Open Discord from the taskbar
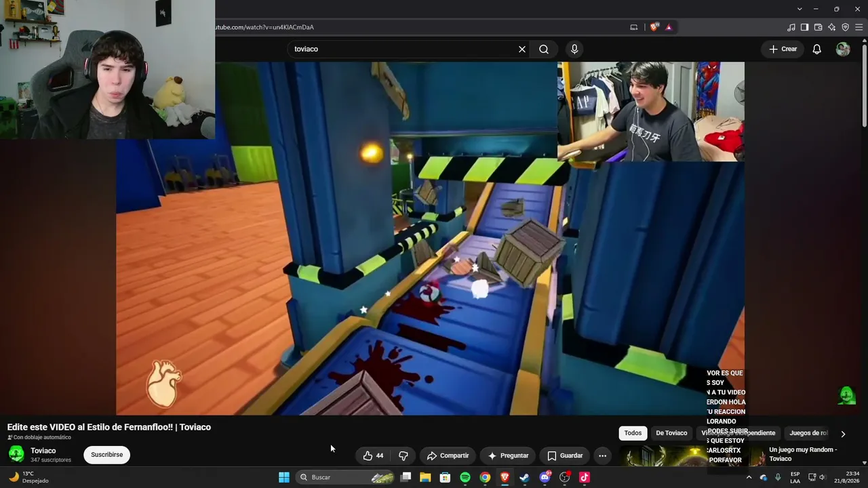 [x=545, y=477]
